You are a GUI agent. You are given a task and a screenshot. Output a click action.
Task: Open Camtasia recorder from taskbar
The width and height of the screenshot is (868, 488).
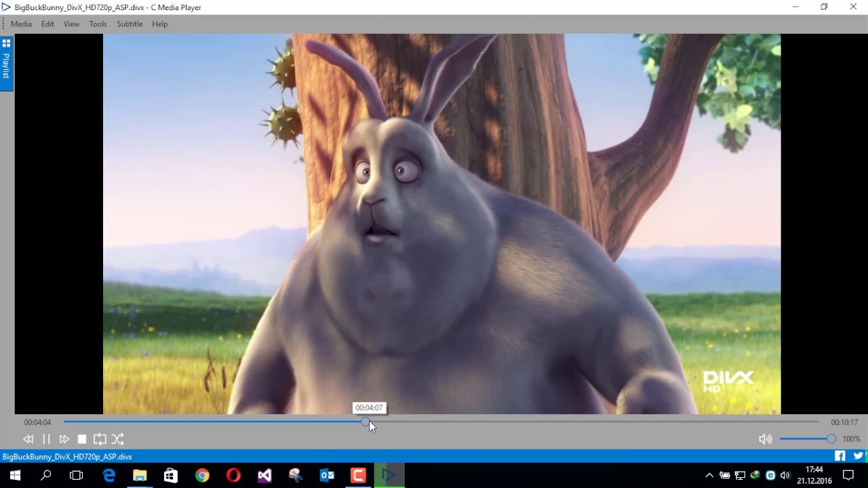358,476
